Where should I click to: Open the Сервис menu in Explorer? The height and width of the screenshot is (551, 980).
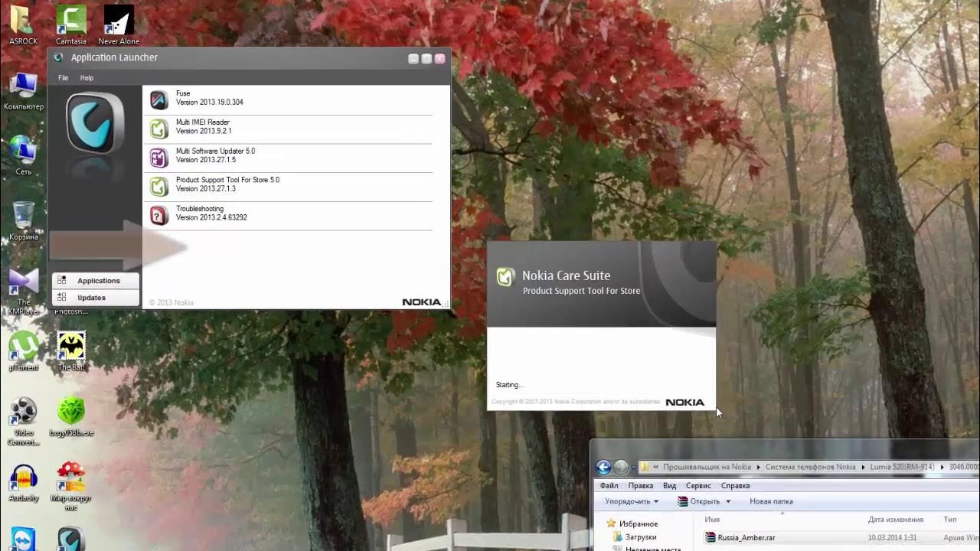(x=698, y=486)
